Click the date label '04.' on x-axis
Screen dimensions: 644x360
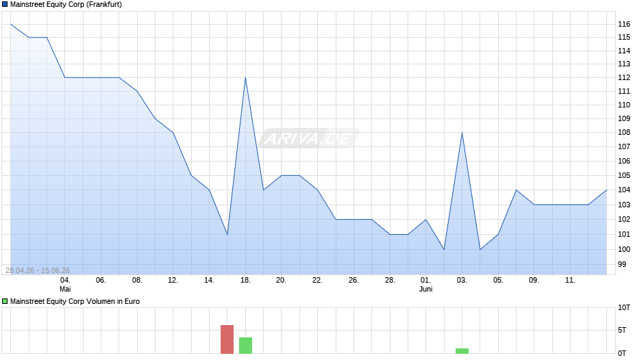pos(65,281)
